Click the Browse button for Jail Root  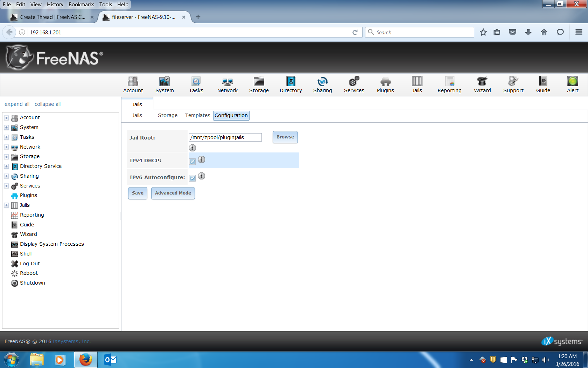tap(285, 137)
